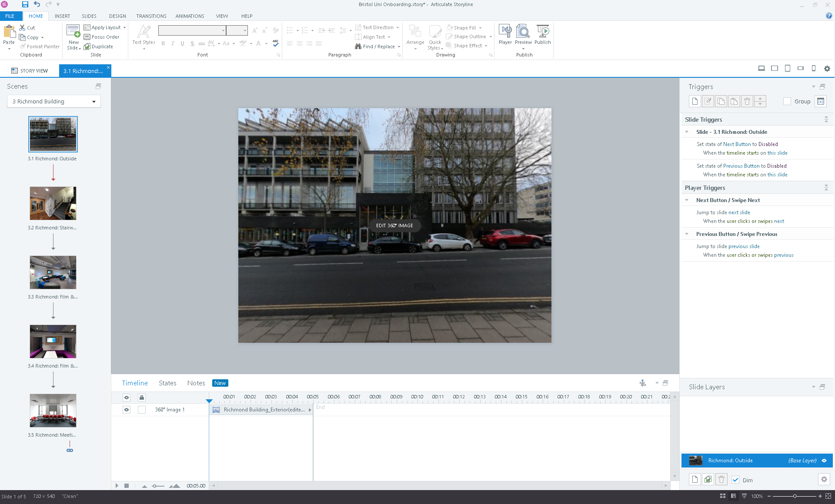The image size is (835, 504).
Task: Open the next slide trigger link
Action: (x=740, y=212)
